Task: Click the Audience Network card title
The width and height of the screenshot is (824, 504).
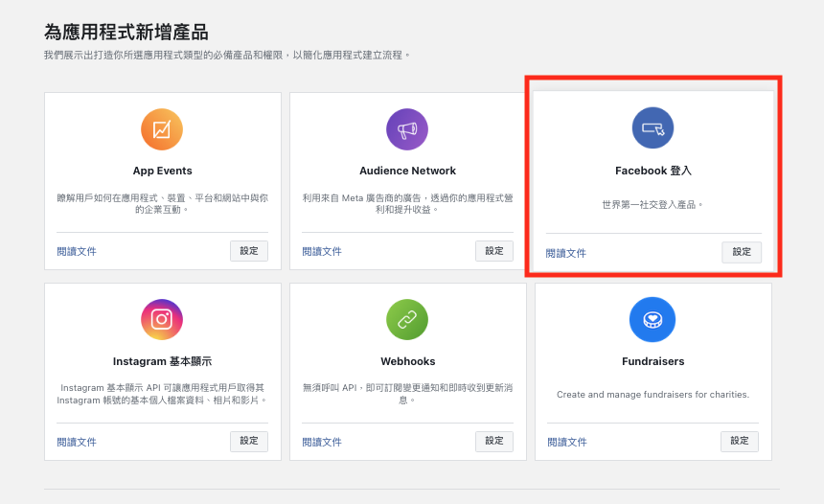Action: pyautogui.click(x=408, y=171)
